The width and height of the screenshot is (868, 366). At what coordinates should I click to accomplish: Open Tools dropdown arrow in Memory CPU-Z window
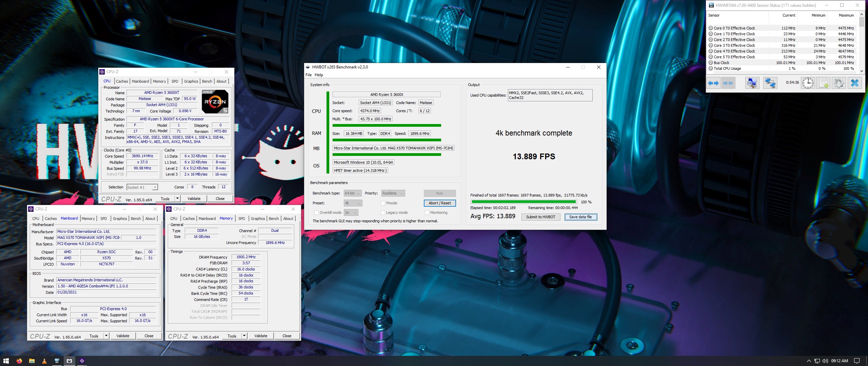tap(244, 336)
